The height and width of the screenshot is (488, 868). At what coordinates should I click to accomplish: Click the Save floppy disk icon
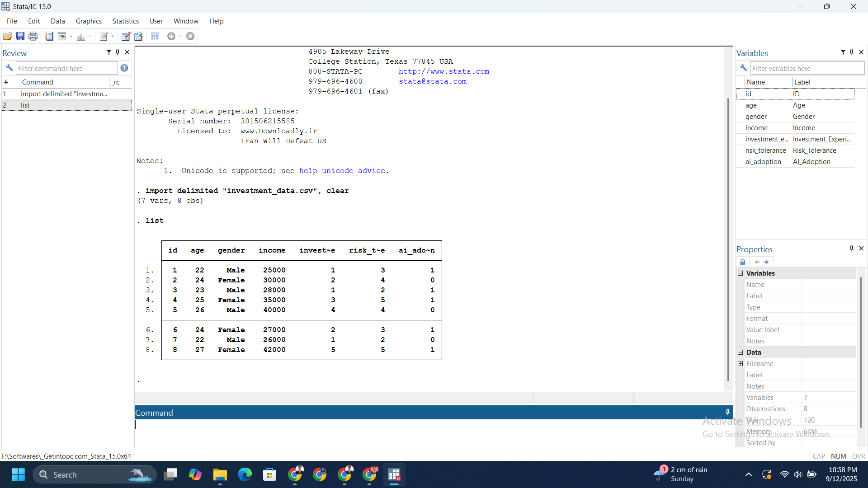coord(20,36)
